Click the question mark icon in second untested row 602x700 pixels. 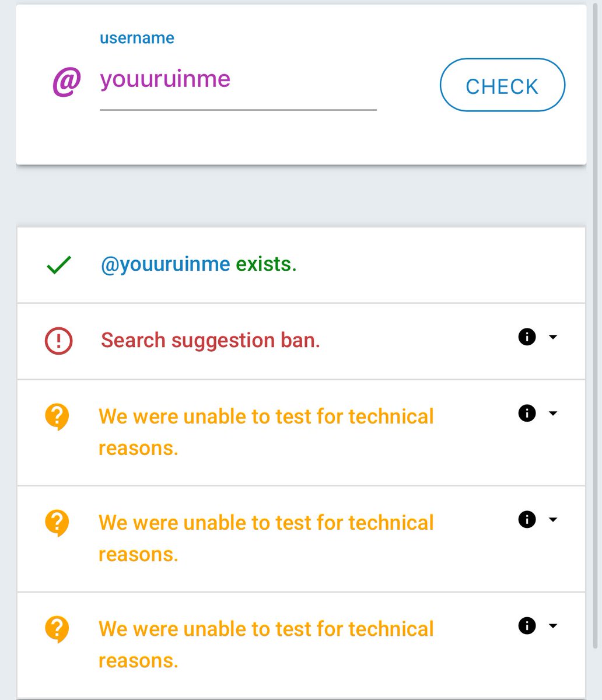pyautogui.click(x=57, y=523)
